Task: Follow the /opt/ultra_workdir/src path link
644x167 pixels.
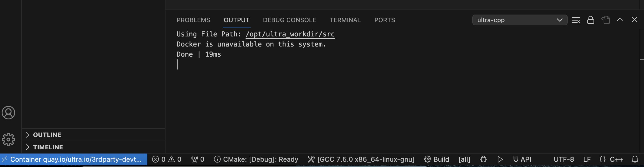Action: click(x=290, y=34)
